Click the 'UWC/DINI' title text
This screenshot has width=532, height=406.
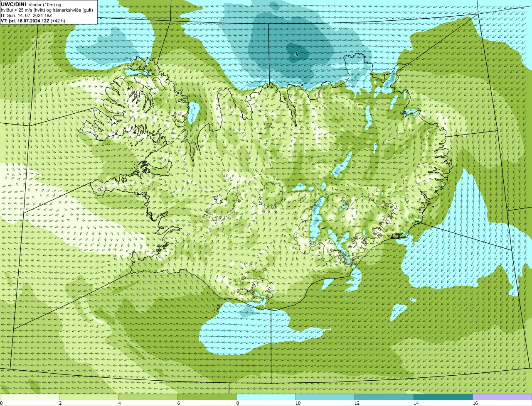[14, 4]
